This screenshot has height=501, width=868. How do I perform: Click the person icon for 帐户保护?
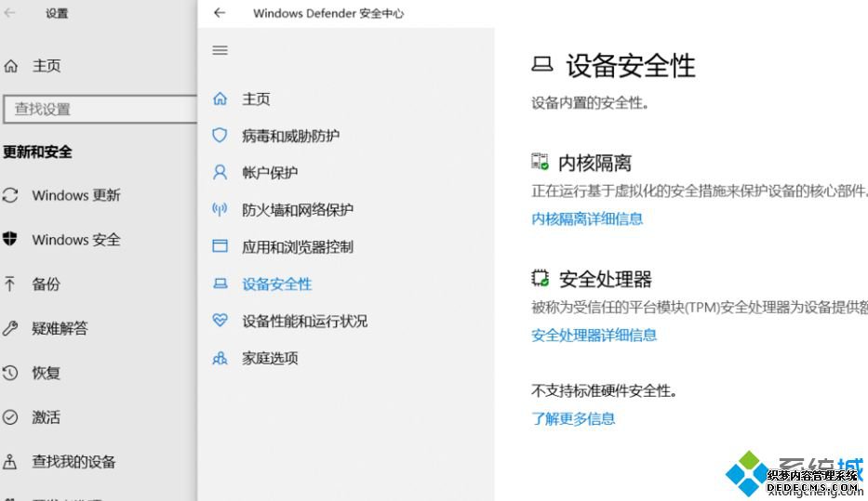coord(220,173)
